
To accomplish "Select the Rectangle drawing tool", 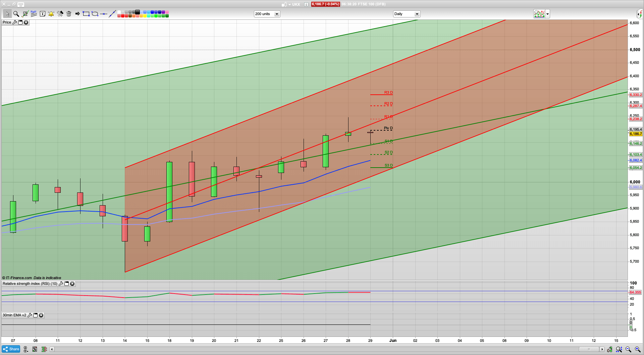I will (x=86, y=14).
